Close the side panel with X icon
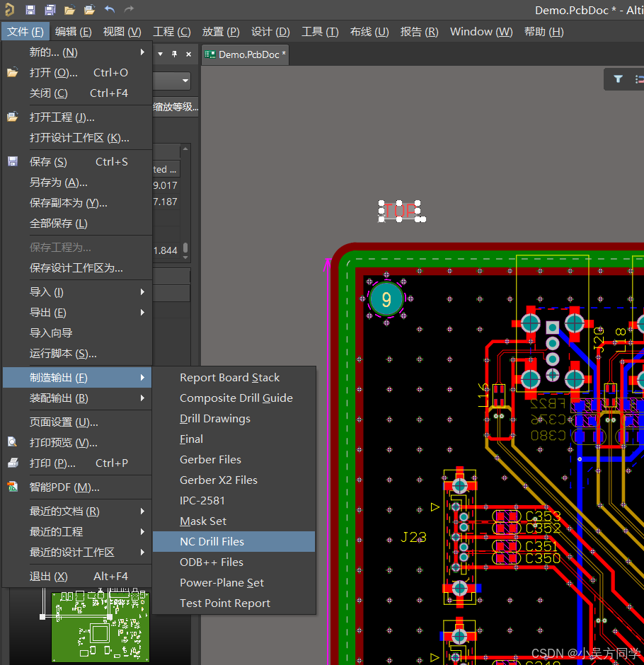Image resolution: width=644 pixels, height=665 pixels. (189, 54)
